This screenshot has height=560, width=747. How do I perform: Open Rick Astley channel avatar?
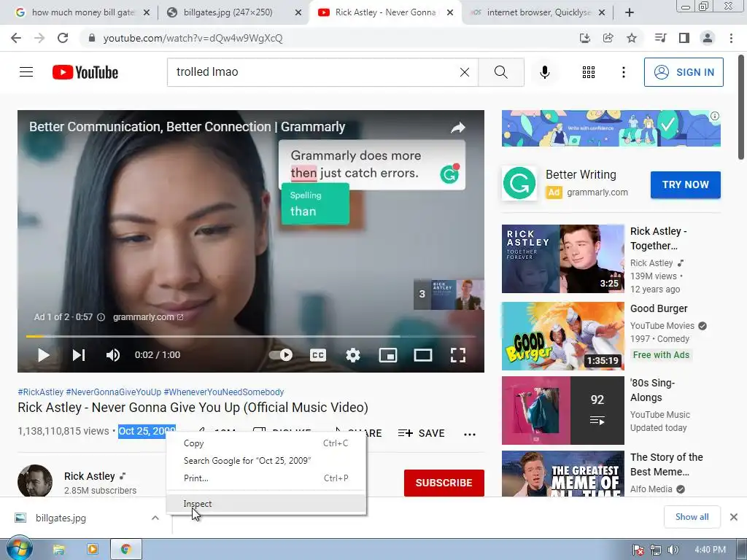[x=35, y=481]
